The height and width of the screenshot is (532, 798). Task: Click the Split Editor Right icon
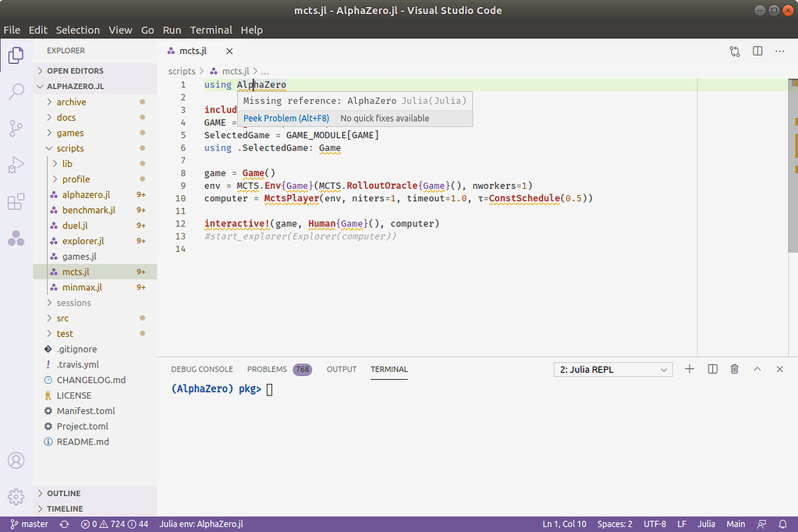[x=757, y=51]
